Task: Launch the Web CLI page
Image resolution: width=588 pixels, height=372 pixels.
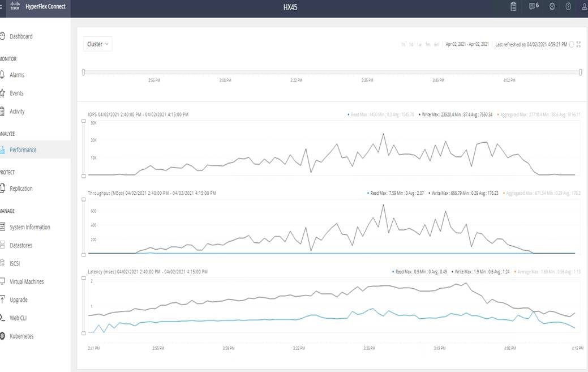Action: coord(18,318)
